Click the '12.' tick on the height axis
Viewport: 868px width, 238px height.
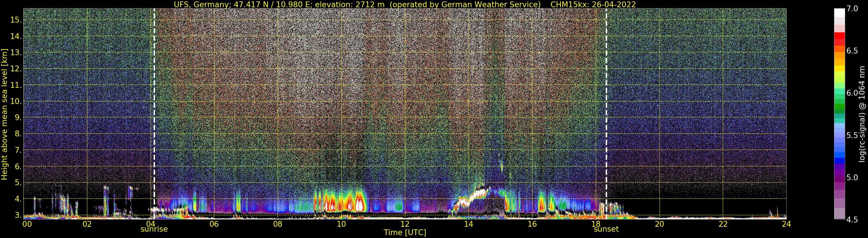(16, 69)
